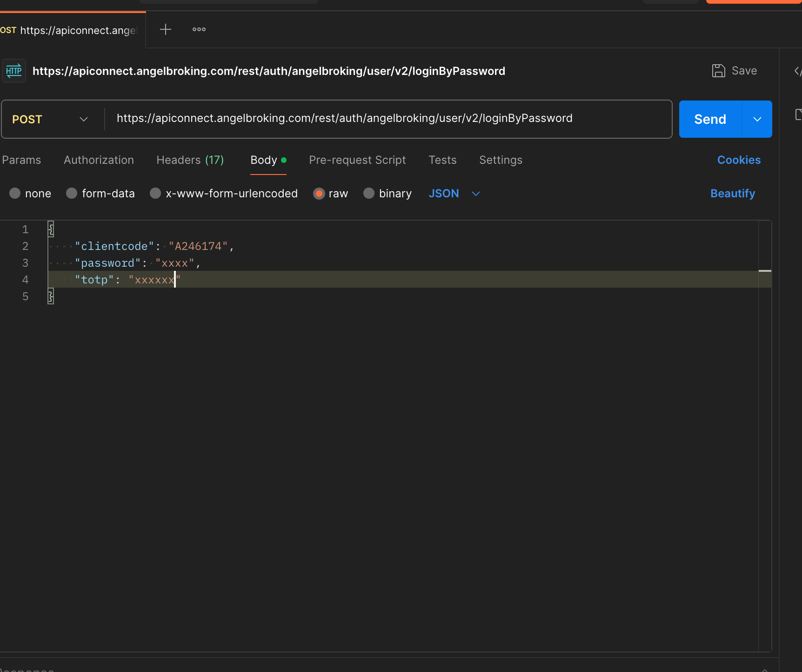This screenshot has width=802, height=672.
Task: Open the Headers (17) tab
Action: point(190,160)
